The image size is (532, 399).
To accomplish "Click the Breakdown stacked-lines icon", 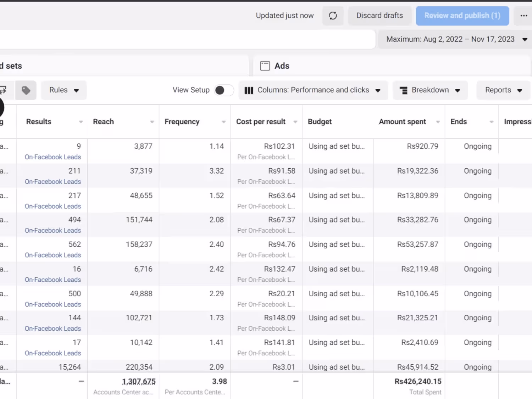I will click(x=404, y=90).
